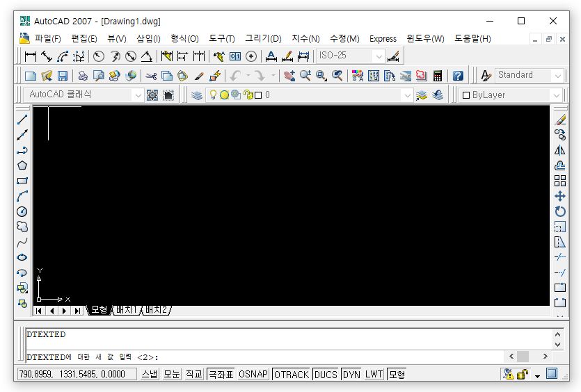This screenshot has height=392, width=581.
Task: Click the Aligned Dimension icon
Action: click(47, 56)
